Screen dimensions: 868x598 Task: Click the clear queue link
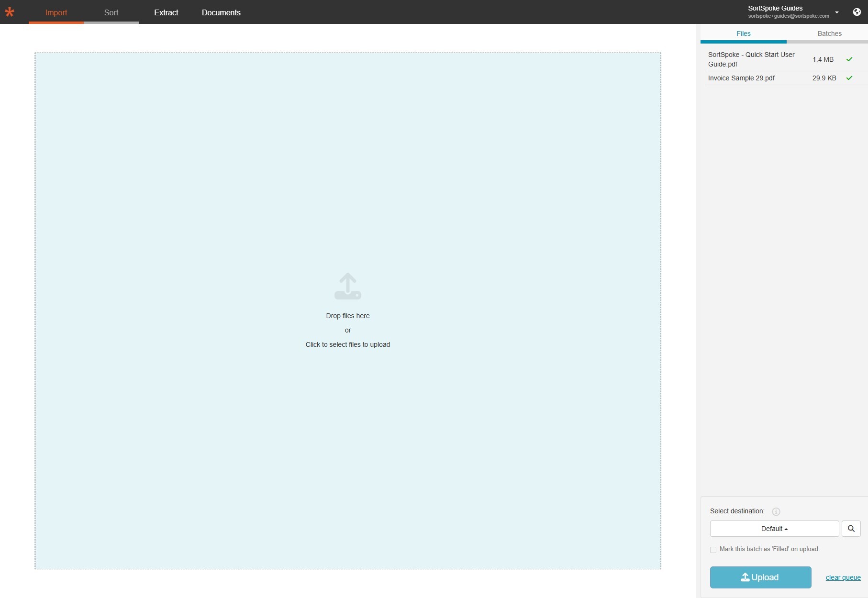point(842,577)
